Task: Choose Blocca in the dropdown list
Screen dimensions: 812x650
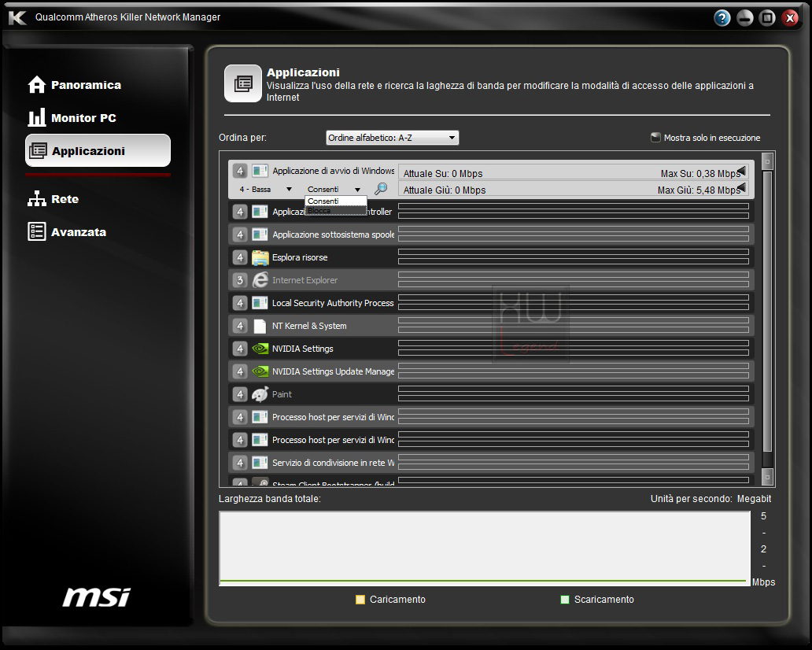Action: tap(335, 210)
